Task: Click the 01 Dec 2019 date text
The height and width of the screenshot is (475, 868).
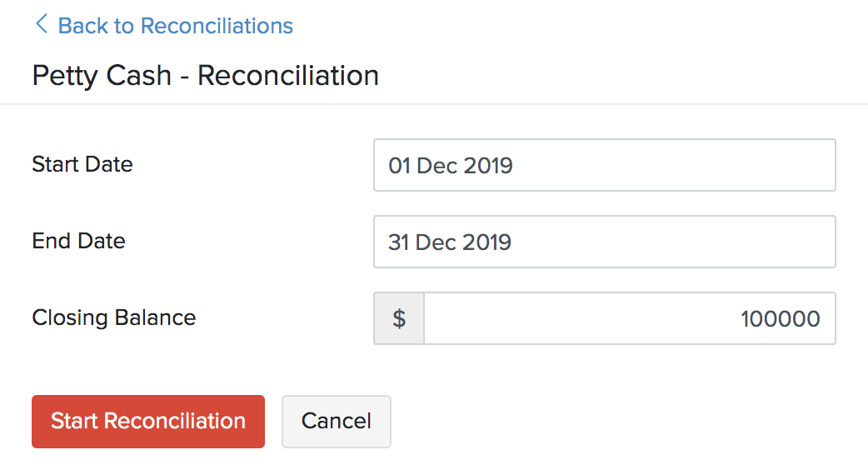Action: (x=450, y=166)
